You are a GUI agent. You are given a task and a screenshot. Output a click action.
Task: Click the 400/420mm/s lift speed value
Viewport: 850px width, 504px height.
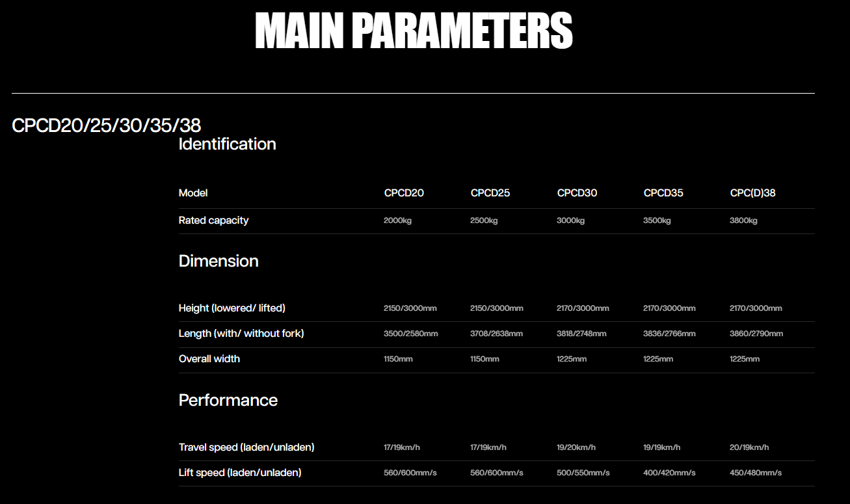[x=669, y=473]
